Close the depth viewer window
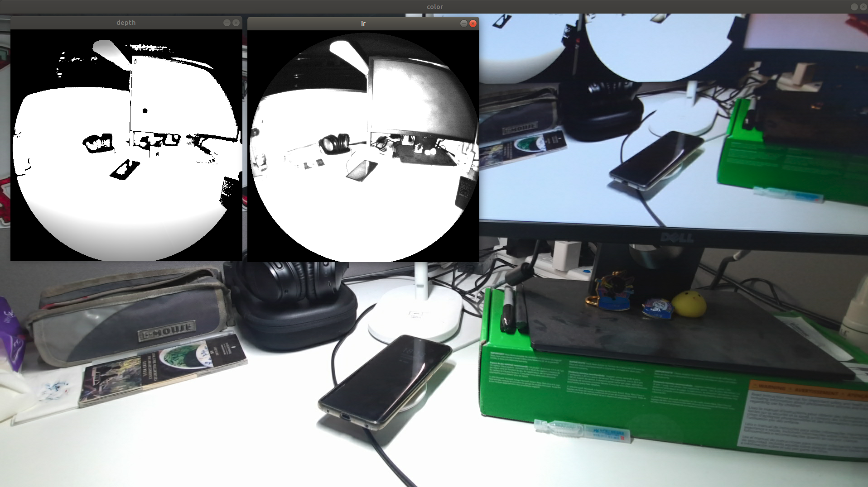This screenshot has height=487, width=868. pos(236,22)
